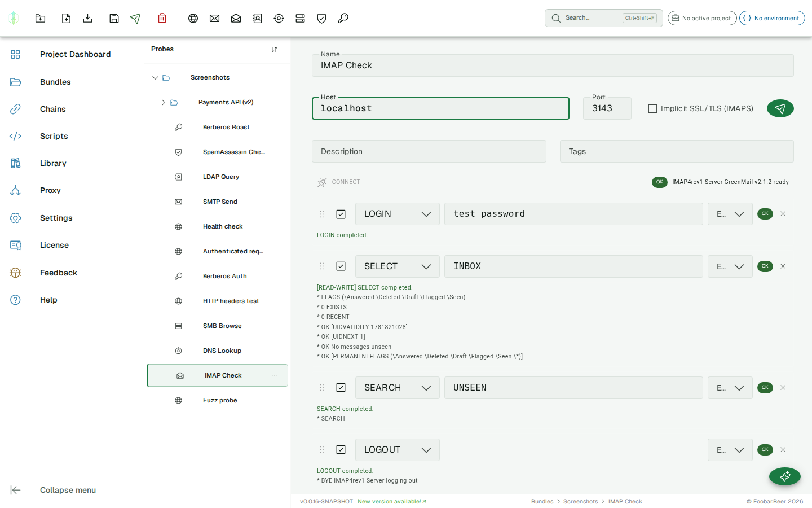Toggle the LOGOUT command enabled checkbox

tap(341, 450)
